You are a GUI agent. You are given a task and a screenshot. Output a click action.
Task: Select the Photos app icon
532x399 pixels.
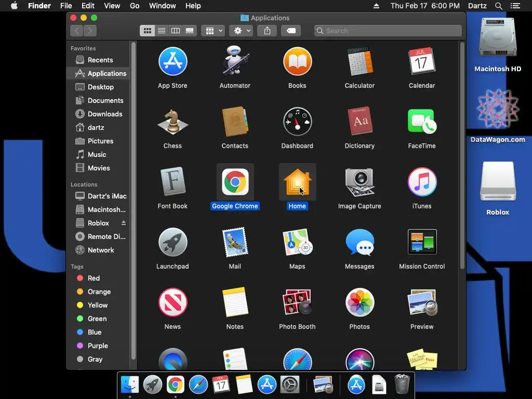click(x=360, y=302)
